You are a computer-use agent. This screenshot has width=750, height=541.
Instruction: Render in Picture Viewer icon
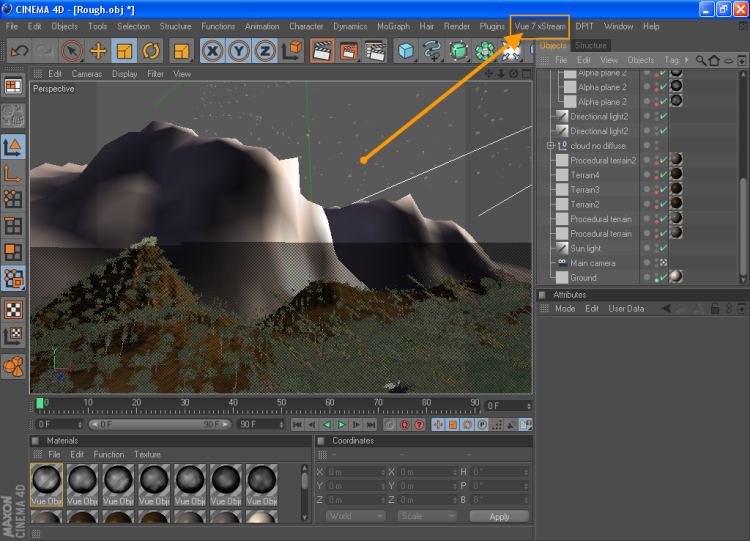click(349, 51)
